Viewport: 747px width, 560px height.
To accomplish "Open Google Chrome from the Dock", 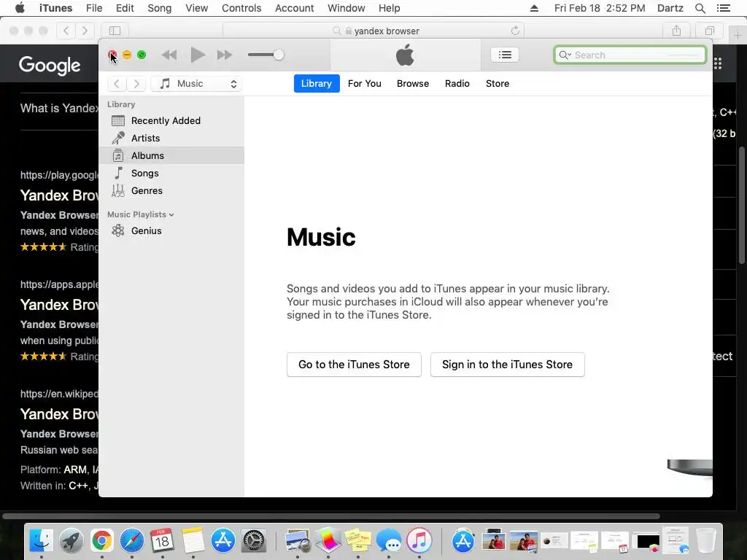I will [x=102, y=541].
